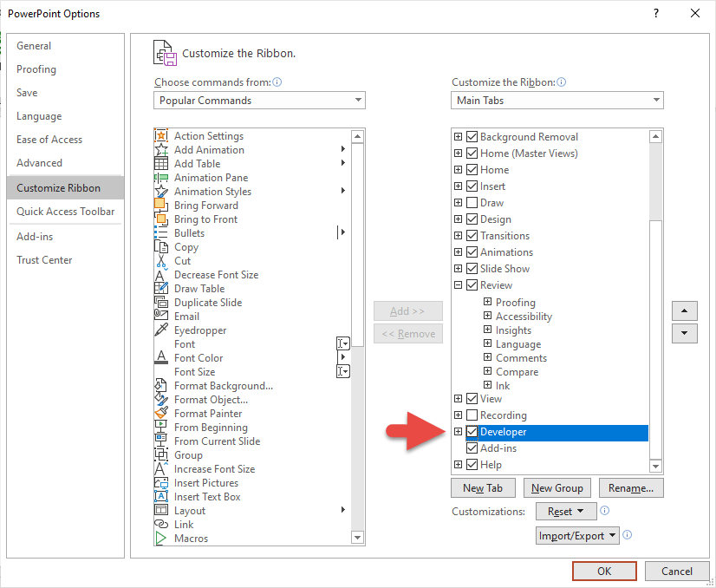Open the Trust Center section
Screen dimensions: 716x588
tap(44, 259)
